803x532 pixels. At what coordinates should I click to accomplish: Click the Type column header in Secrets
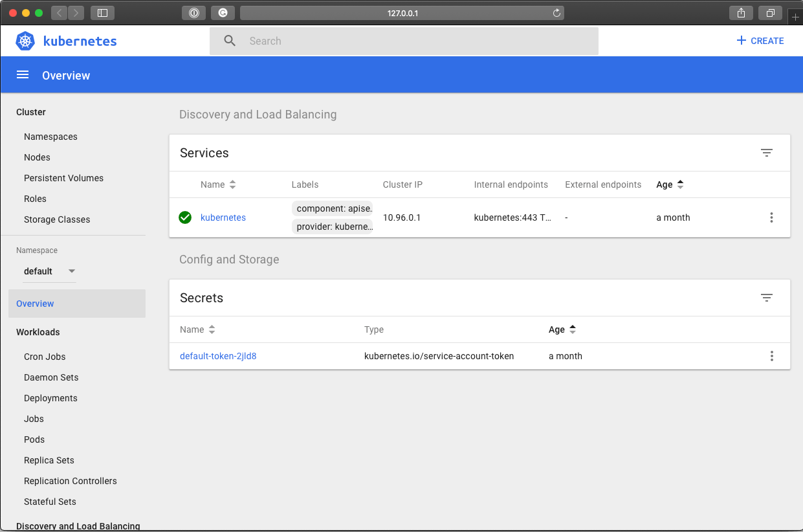pos(374,329)
